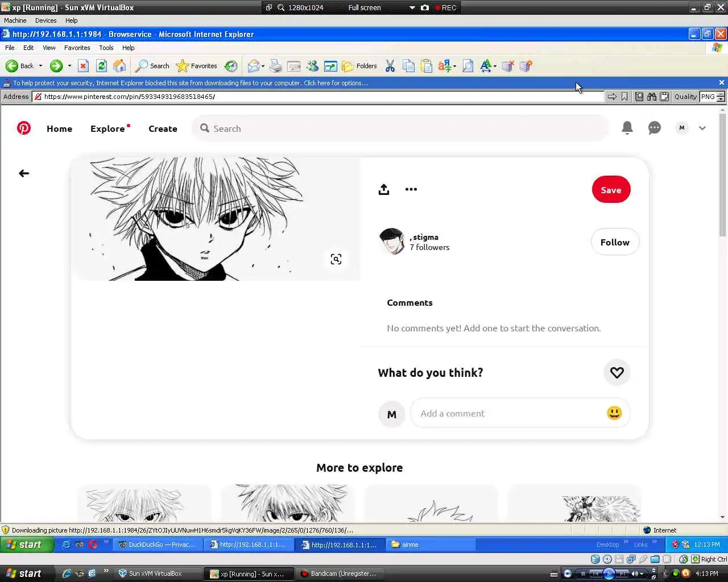Click the host Sun xVM VirtualBox taskbar item
Viewport: 728px width, 582px height.
click(159, 573)
